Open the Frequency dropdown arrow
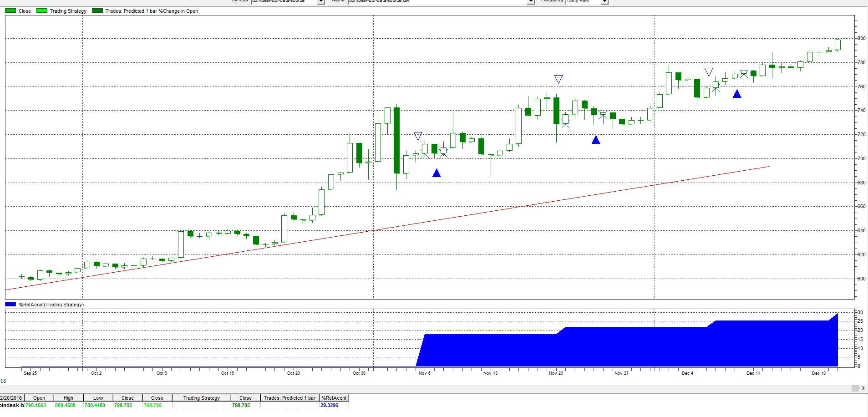The width and height of the screenshot is (868, 417). 604,2
